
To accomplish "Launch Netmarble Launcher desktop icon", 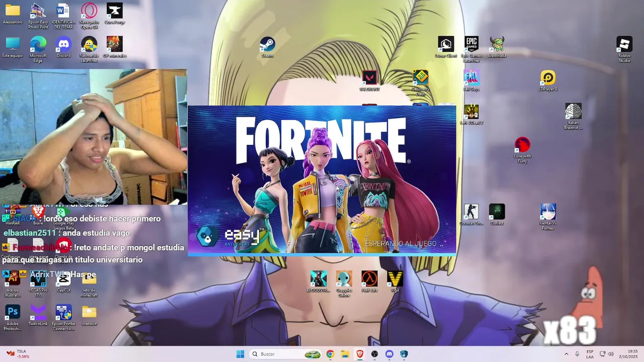I will [x=89, y=50].
